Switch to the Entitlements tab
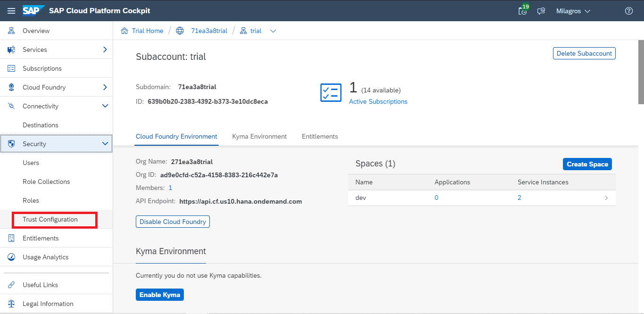This screenshot has height=314, width=644. click(320, 136)
